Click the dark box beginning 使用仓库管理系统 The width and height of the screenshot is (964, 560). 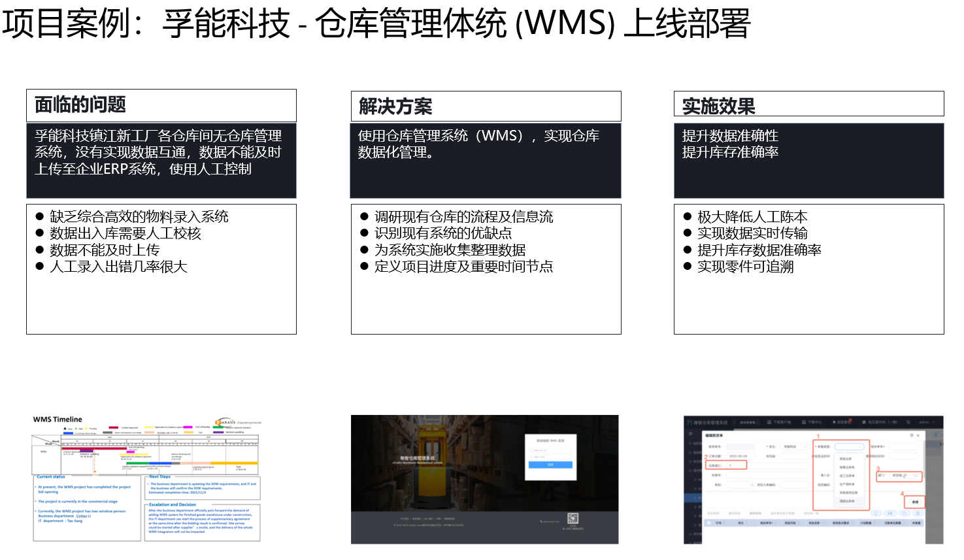pyautogui.click(x=486, y=161)
